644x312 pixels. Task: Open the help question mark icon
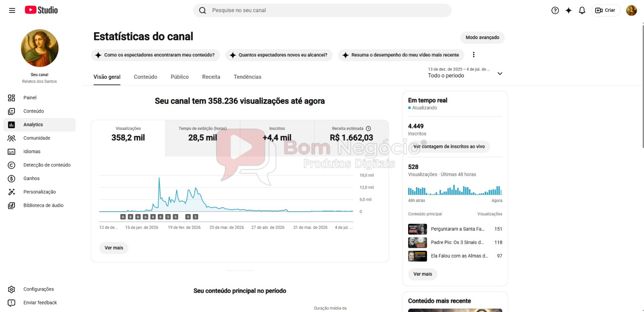pyautogui.click(x=555, y=10)
